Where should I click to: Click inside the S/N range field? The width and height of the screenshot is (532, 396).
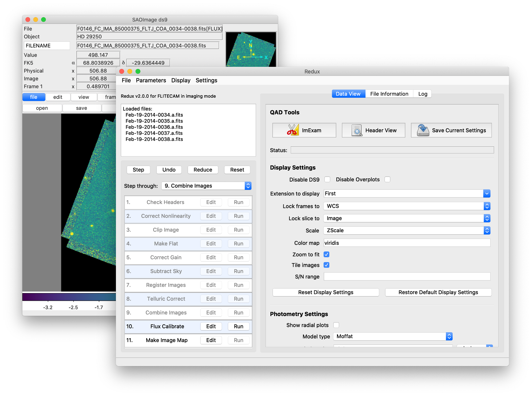click(x=407, y=276)
